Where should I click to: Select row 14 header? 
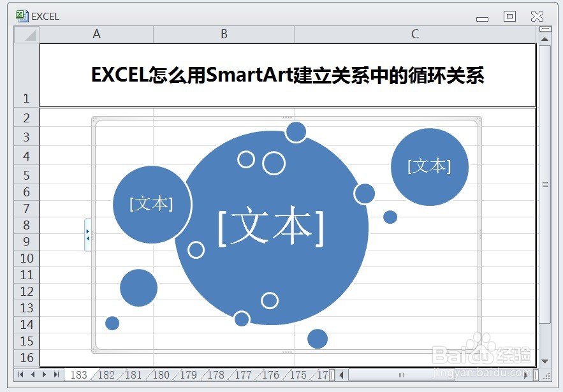point(26,324)
